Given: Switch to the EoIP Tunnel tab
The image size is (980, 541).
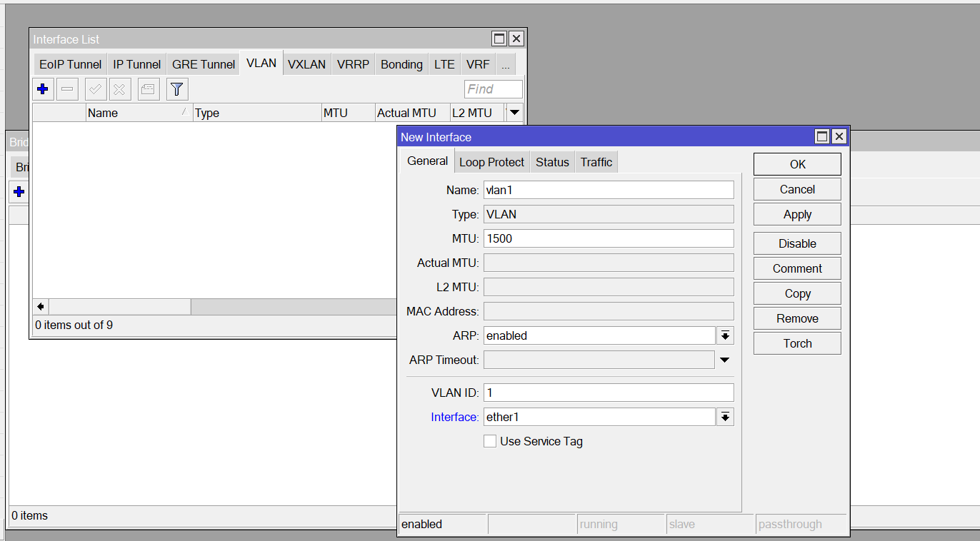Looking at the screenshot, I should coord(70,64).
